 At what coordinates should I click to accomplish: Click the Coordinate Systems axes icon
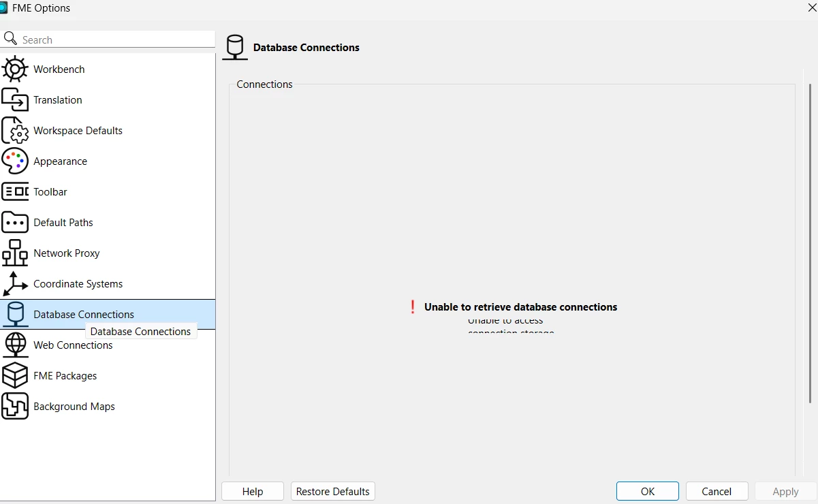tap(15, 284)
